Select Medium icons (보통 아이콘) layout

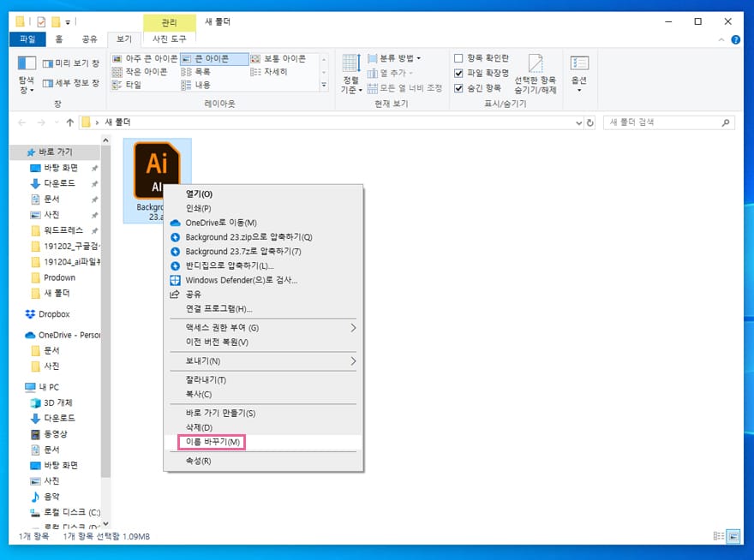click(x=278, y=58)
